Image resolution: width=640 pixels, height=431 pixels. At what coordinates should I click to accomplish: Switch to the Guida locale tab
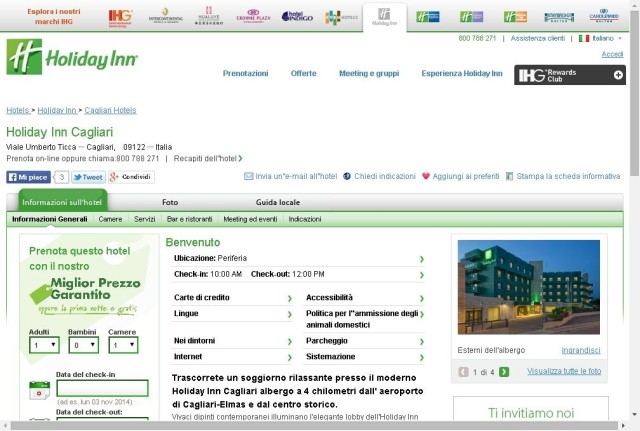pyautogui.click(x=278, y=202)
